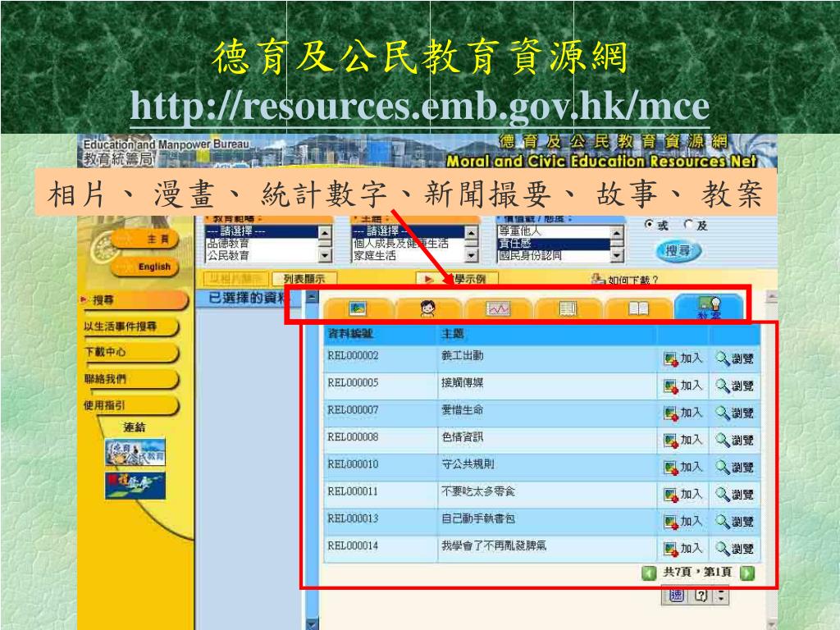Browse REL000005 接觸傳媒

(734, 386)
